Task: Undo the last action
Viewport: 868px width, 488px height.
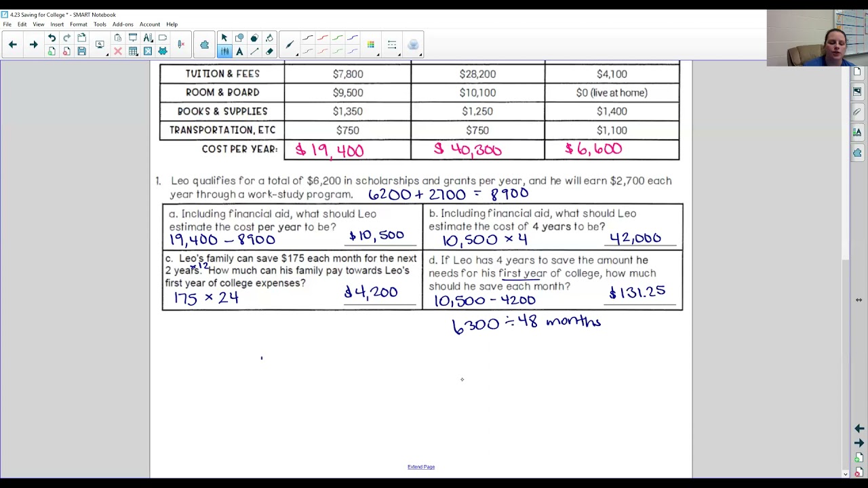Action: [52, 38]
